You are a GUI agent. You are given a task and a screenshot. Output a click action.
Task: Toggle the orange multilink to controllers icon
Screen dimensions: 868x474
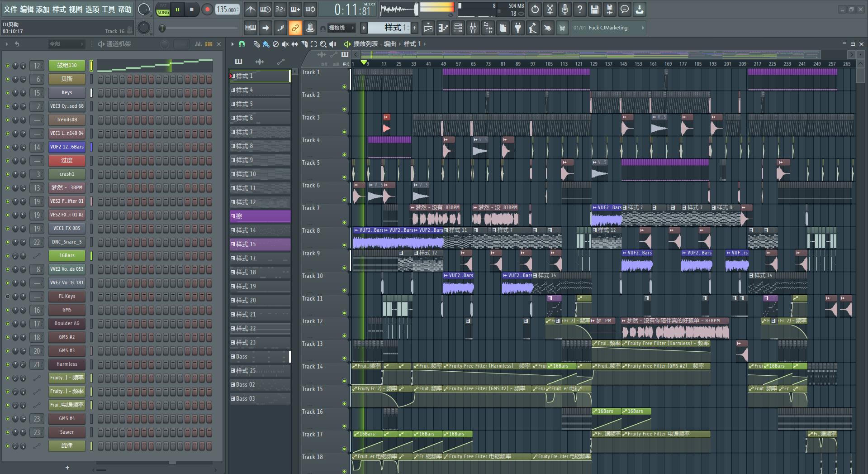295,28
